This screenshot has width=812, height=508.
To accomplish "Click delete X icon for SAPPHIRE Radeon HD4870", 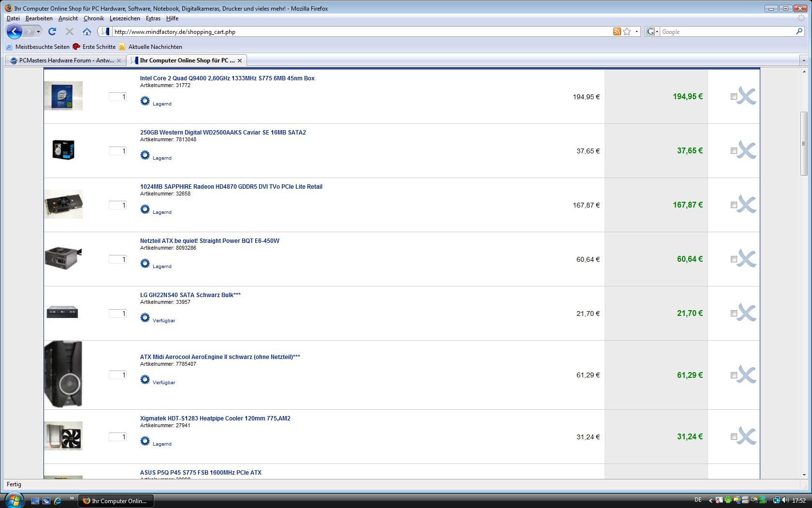I will pyautogui.click(x=747, y=205).
